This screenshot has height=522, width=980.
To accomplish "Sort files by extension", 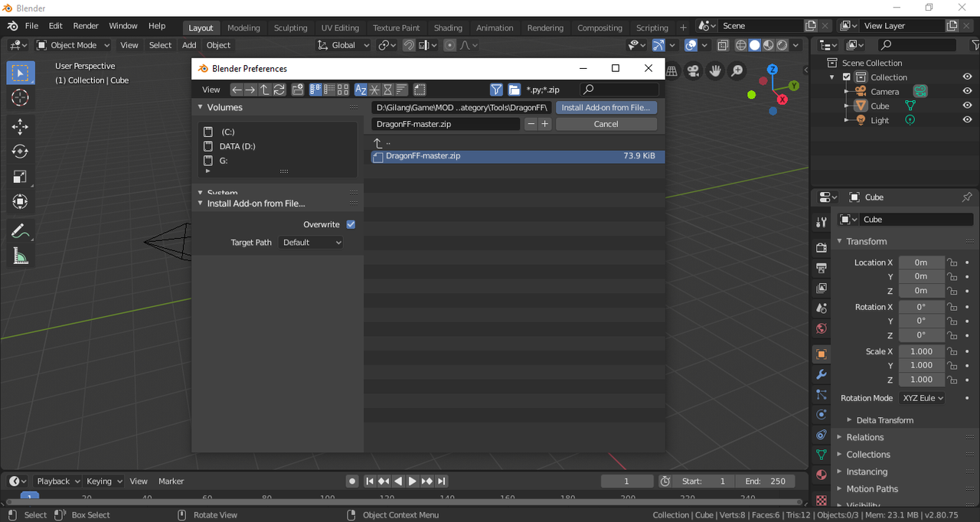I will click(x=374, y=90).
